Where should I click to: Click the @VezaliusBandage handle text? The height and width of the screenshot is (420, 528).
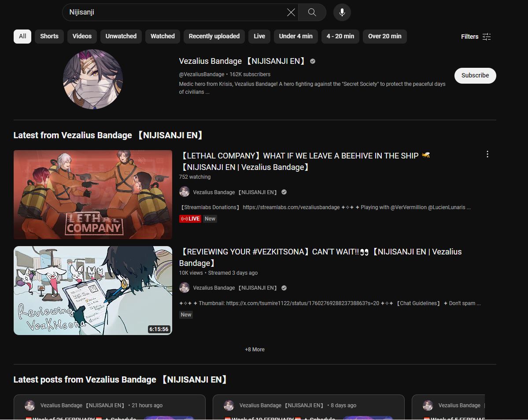click(x=201, y=74)
